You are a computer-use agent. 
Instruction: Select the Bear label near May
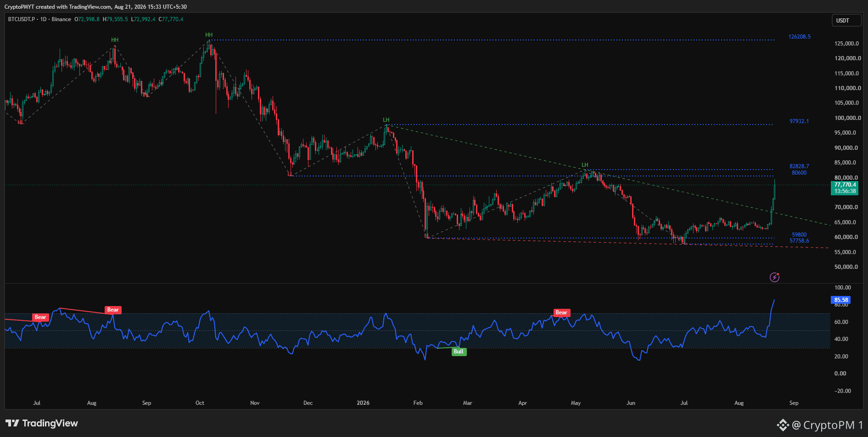(x=561, y=312)
